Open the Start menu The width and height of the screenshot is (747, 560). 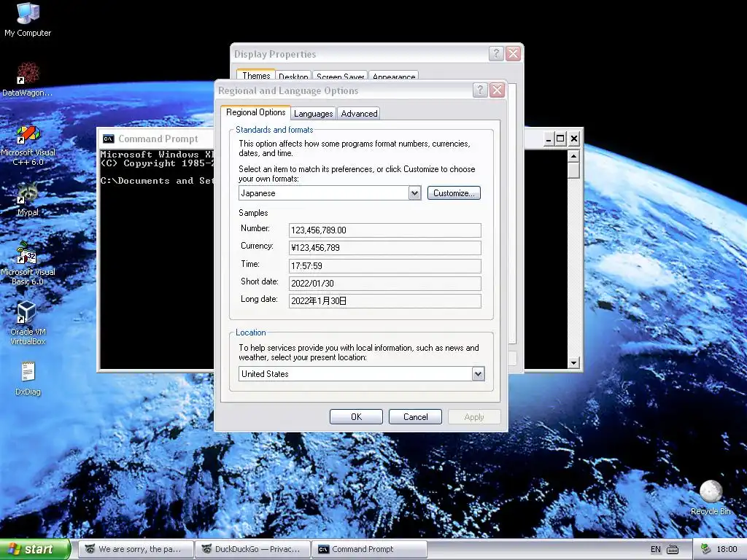pos(35,550)
